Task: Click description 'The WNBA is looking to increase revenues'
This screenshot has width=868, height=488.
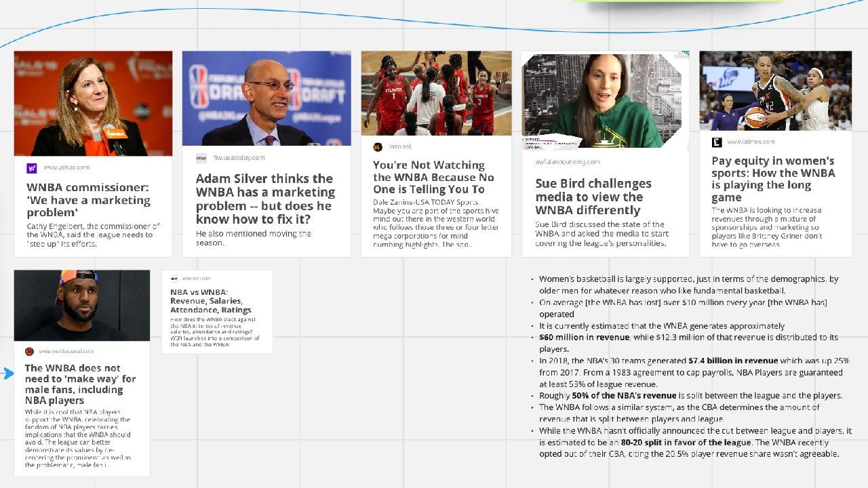Action: [x=767, y=228]
